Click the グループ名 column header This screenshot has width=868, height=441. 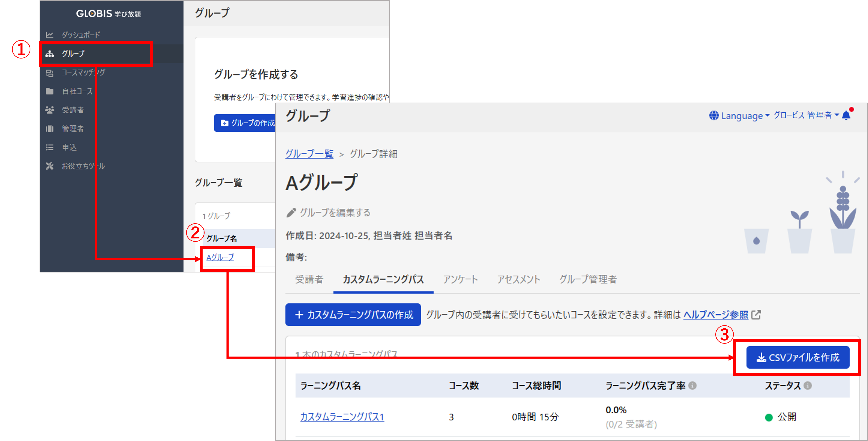[x=221, y=238]
